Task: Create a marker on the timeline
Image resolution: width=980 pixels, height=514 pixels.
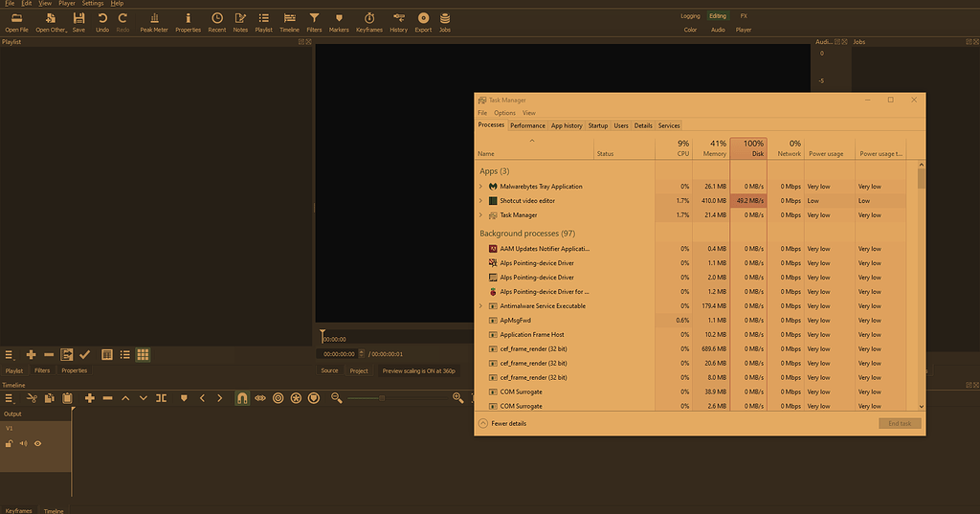Action: pos(184,398)
